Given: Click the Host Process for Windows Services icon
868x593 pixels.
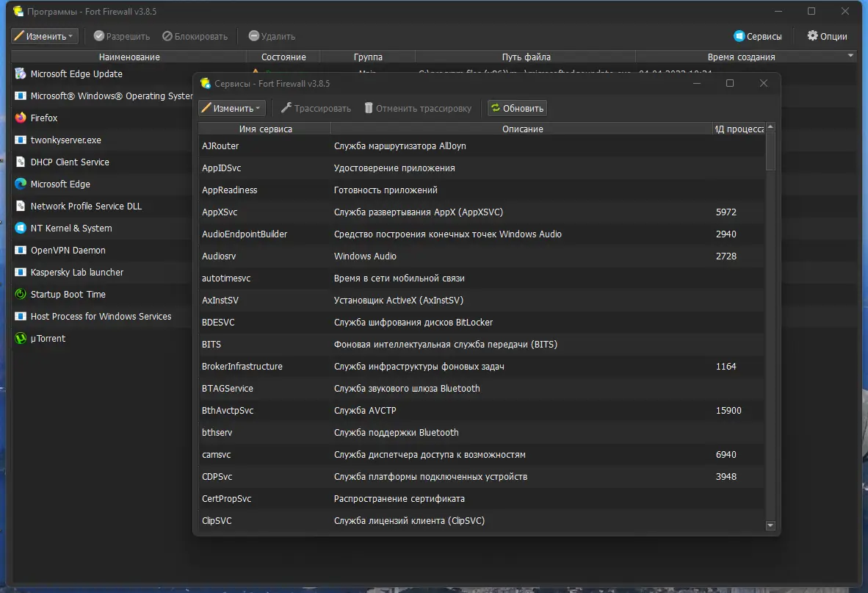Looking at the screenshot, I should 21,316.
